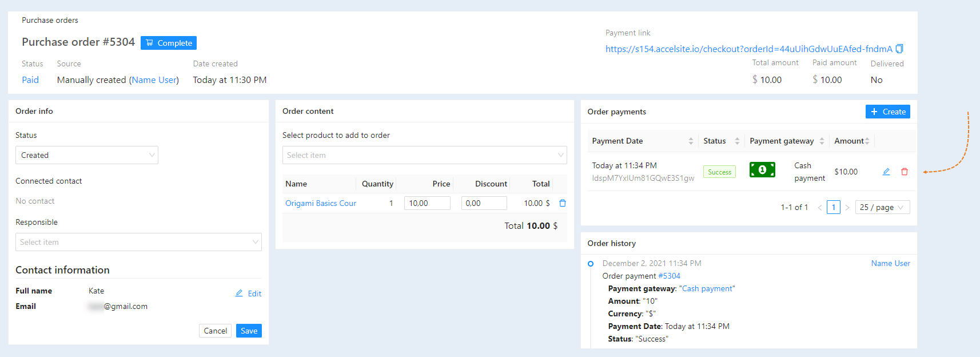Delete the cash payment via red trash icon
980x357 pixels.
pyautogui.click(x=905, y=172)
